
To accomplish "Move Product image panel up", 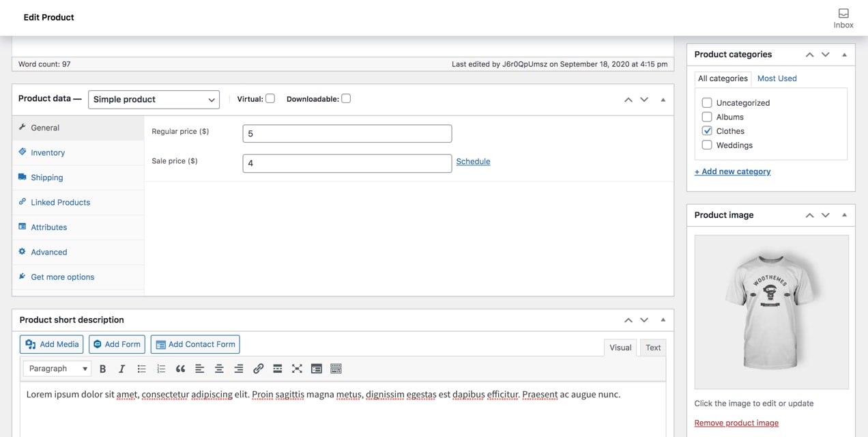I will [809, 215].
